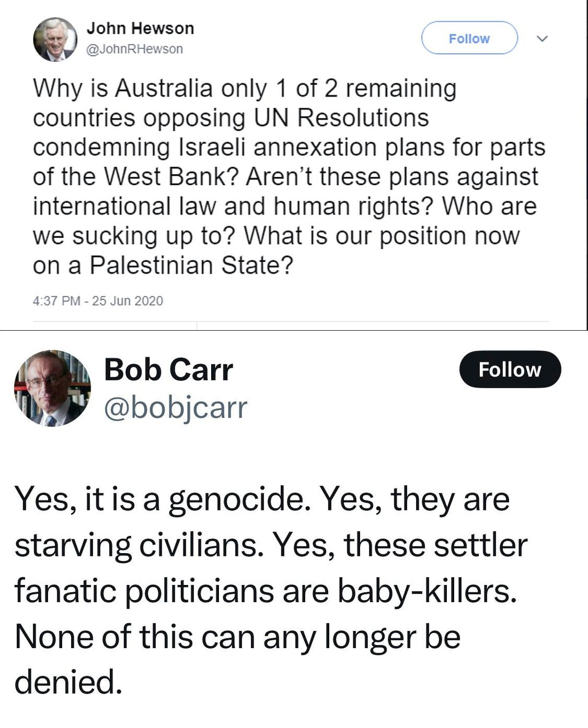The image size is (588, 728).
Task: Open John Hewson's profile picture
Action: click(55, 39)
